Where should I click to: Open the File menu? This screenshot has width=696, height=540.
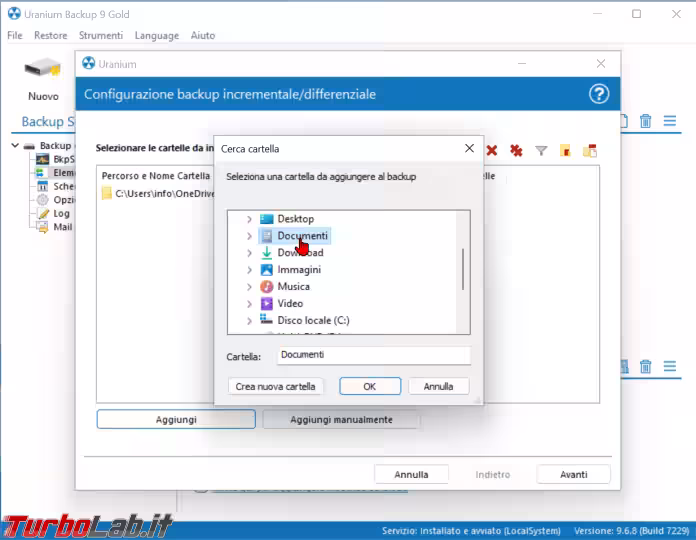tap(15, 35)
